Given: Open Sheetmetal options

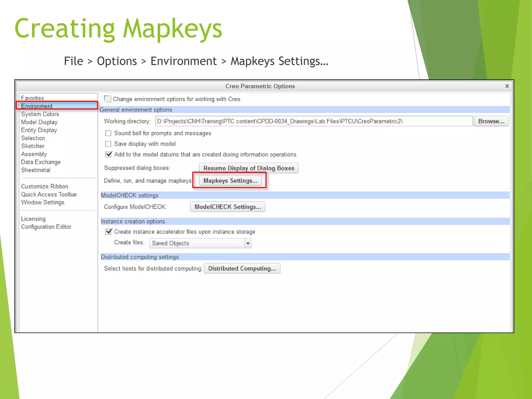Looking at the screenshot, I should coord(36,170).
